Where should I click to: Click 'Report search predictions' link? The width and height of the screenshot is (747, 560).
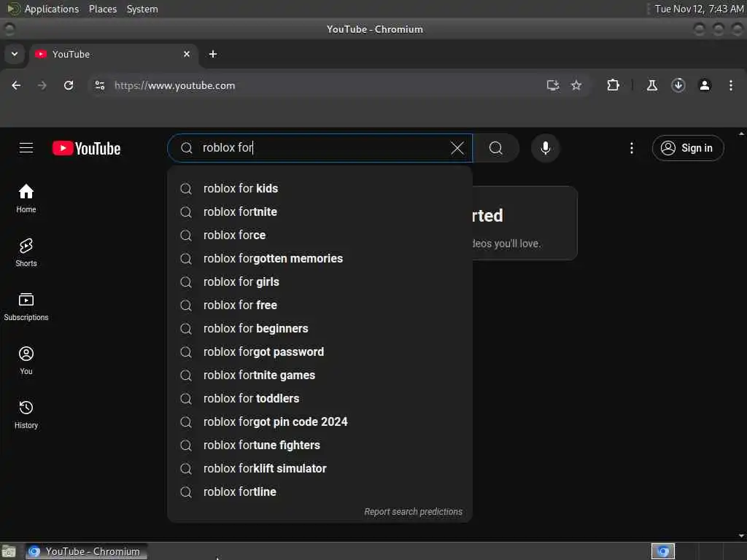point(413,511)
